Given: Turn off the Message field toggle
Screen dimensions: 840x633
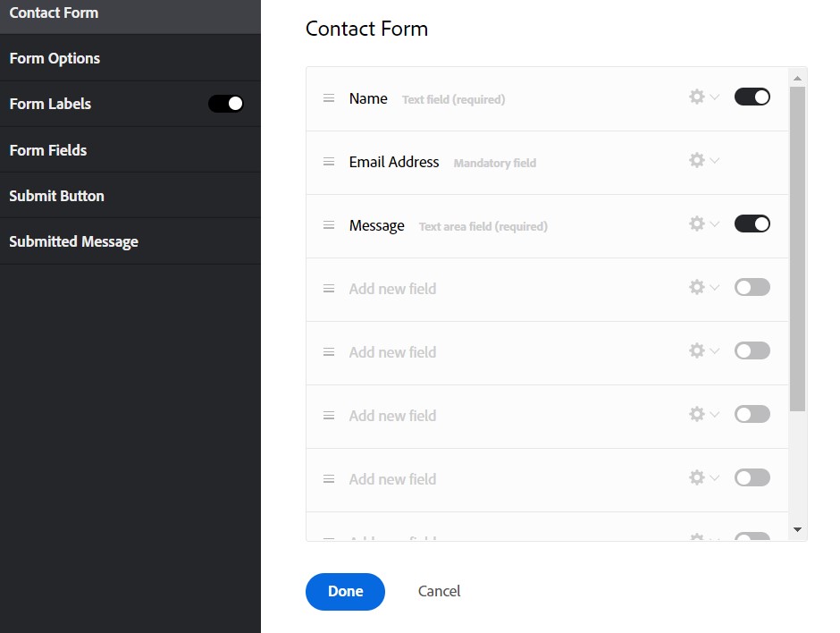Looking at the screenshot, I should (752, 224).
